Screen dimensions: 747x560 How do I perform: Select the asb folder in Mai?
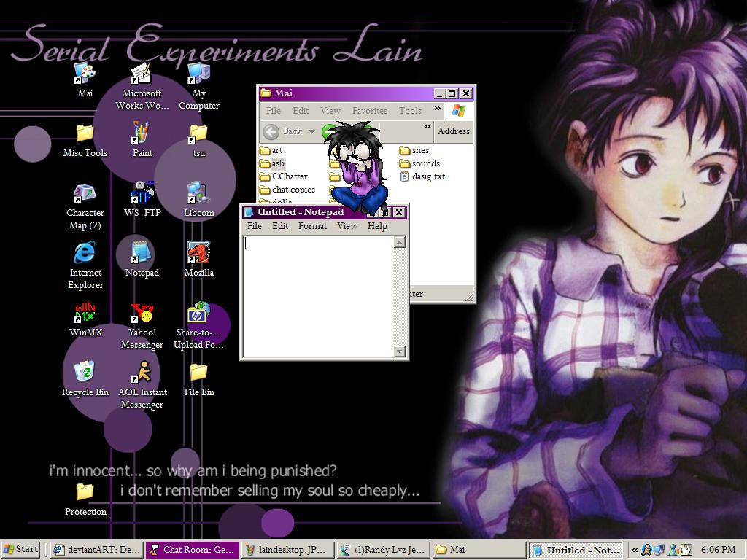[x=278, y=163]
